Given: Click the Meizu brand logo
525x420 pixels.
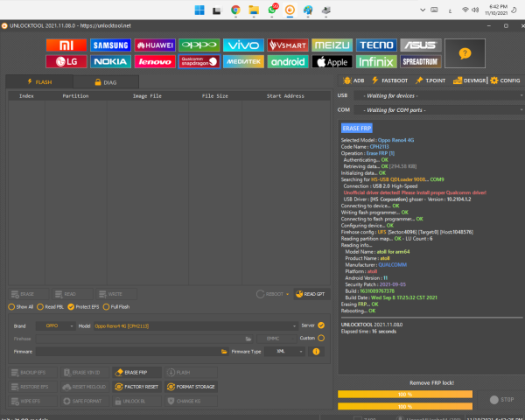Looking at the screenshot, I should coord(332,45).
